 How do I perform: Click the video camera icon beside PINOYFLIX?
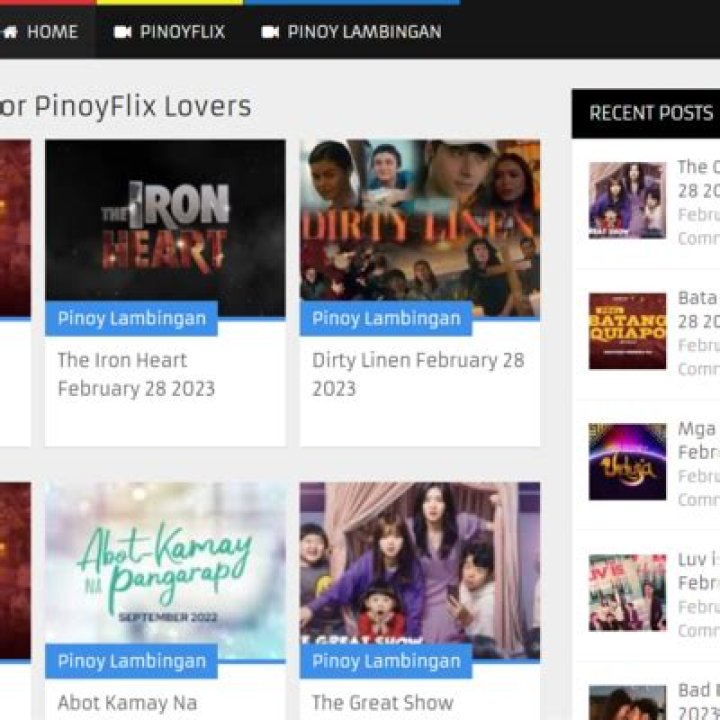(x=123, y=32)
